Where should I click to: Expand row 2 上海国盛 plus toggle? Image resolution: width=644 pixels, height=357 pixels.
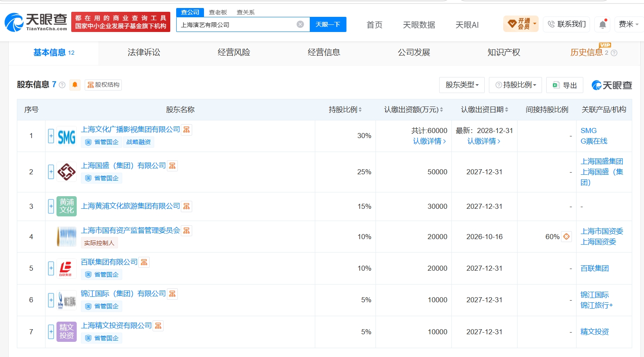coord(51,172)
